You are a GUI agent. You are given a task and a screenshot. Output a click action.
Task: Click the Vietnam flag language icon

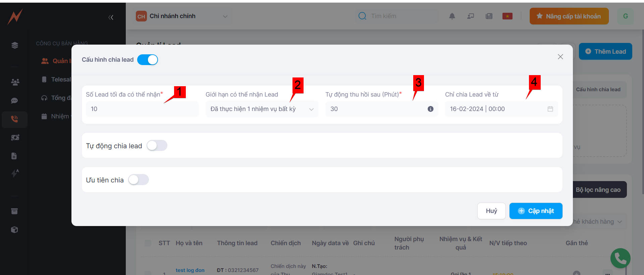[x=507, y=16]
